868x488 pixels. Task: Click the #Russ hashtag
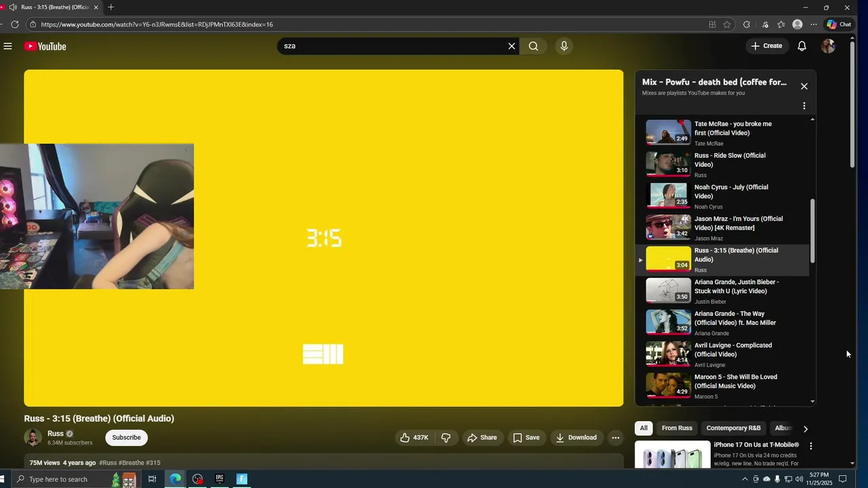coord(108,463)
